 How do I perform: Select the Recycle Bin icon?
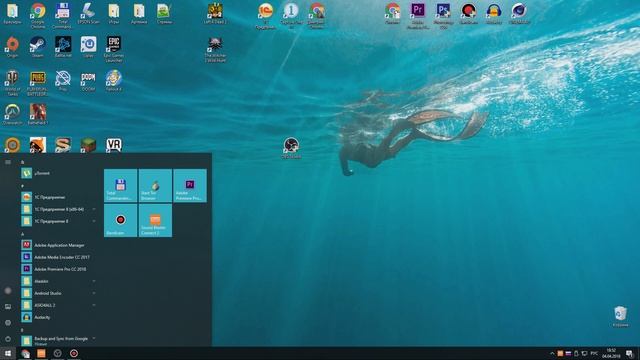620,316
